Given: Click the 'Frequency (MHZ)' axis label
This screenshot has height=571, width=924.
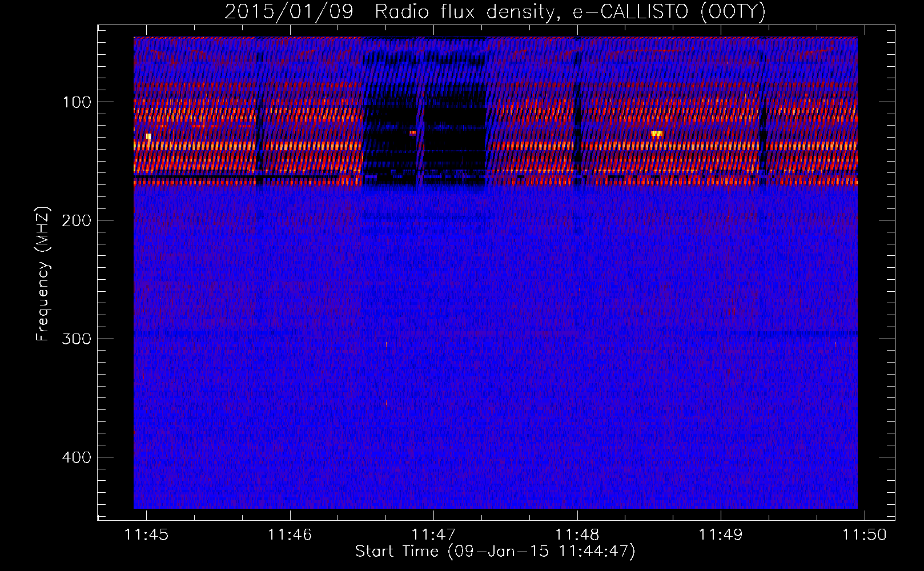Looking at the screenshot, I should (x=43, y=274).
